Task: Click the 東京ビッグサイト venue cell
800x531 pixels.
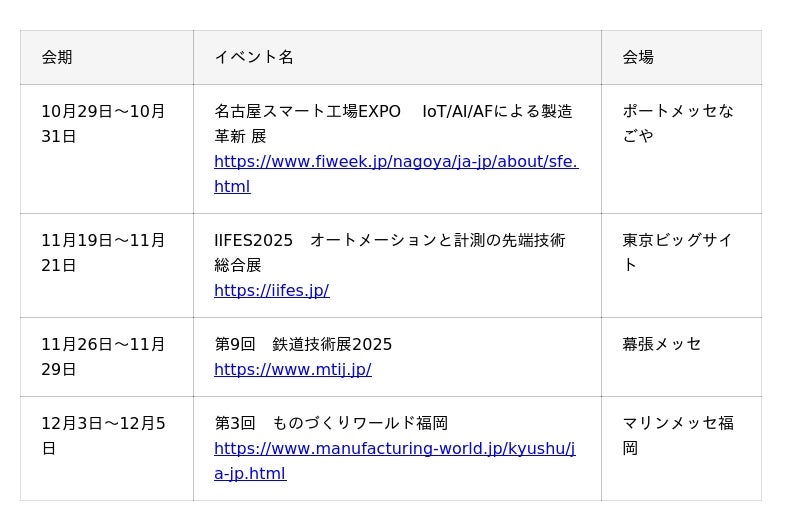Action: pos(677,252)
